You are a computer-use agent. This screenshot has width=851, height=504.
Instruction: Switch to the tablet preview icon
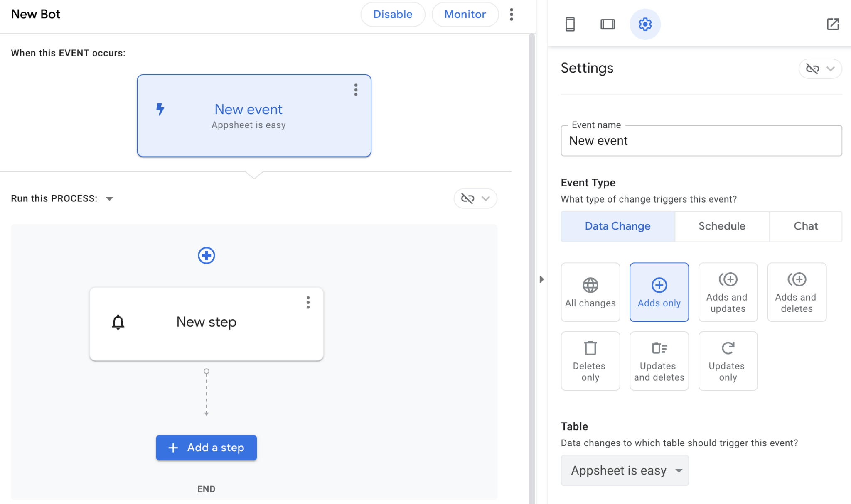pos(608,24)
